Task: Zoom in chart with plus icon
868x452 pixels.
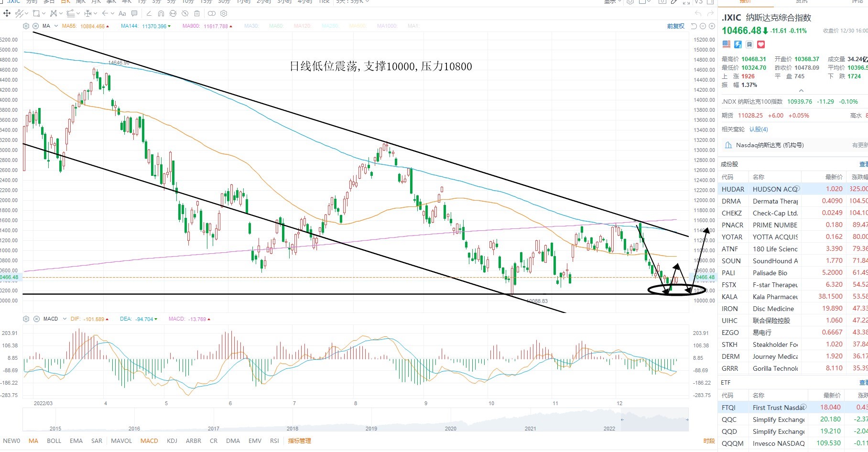Action: point(712,26)
